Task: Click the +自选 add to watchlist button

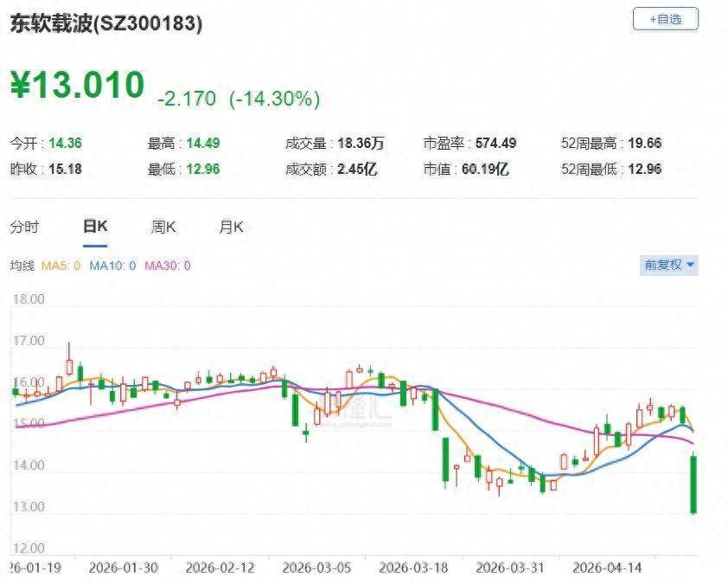Action: (x=665, y=18)
